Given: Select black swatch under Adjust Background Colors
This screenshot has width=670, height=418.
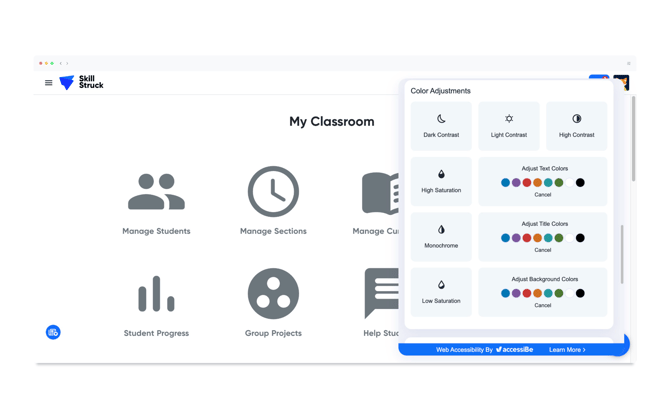Looking at the screenshot, I should 580,293.
